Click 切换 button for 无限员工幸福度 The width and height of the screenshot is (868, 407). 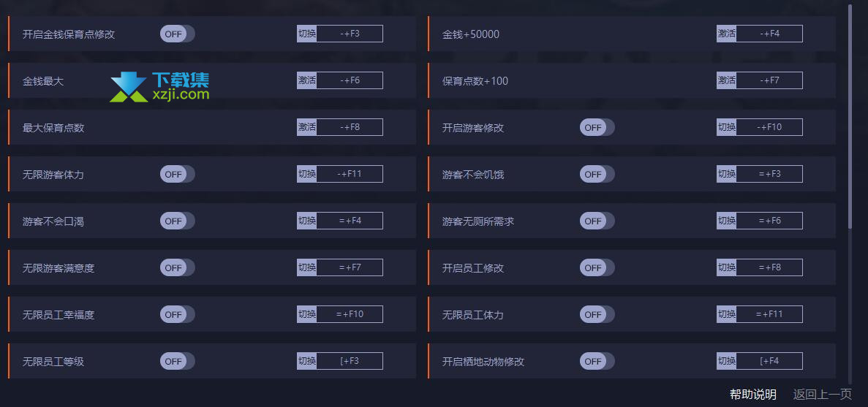[x=307, y=314]
